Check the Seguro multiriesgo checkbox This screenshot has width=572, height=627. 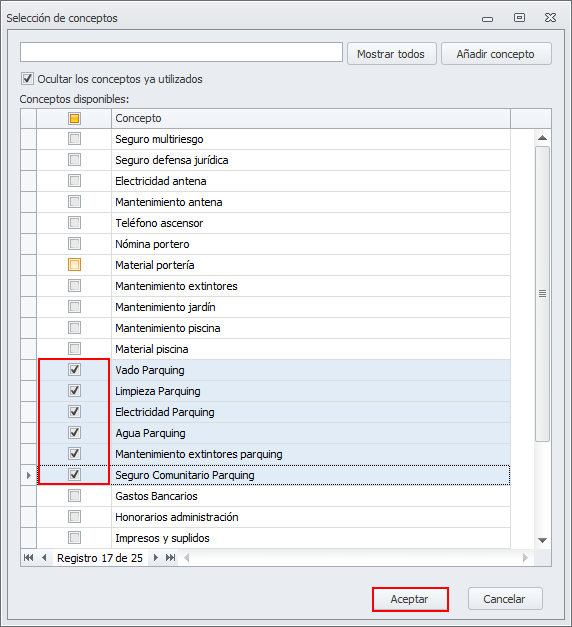74,139
